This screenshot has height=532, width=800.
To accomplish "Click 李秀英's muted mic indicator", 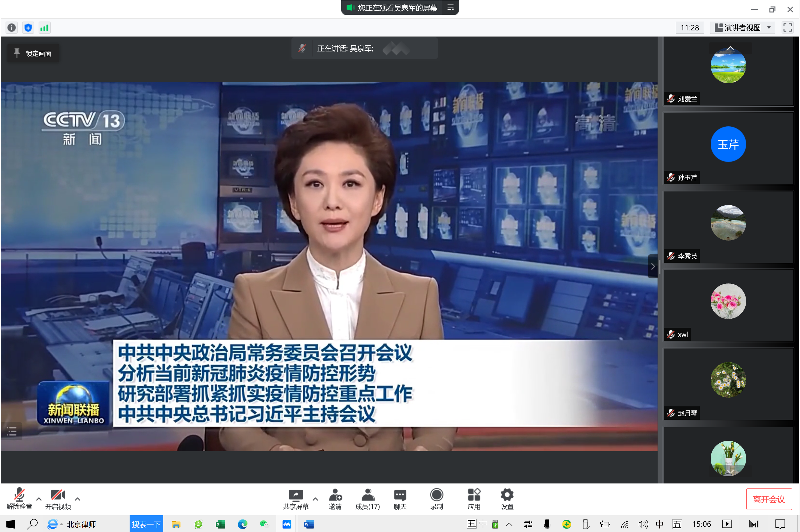I will tap(671, 256).
